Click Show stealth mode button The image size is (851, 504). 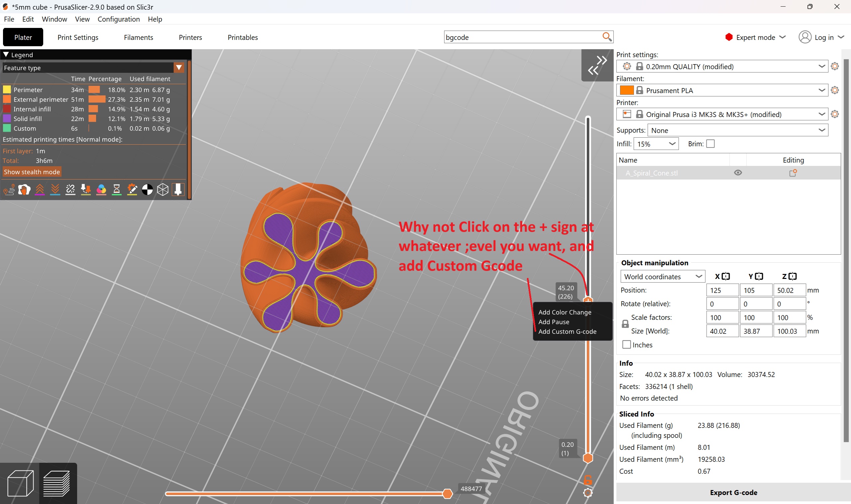[32, 172]
